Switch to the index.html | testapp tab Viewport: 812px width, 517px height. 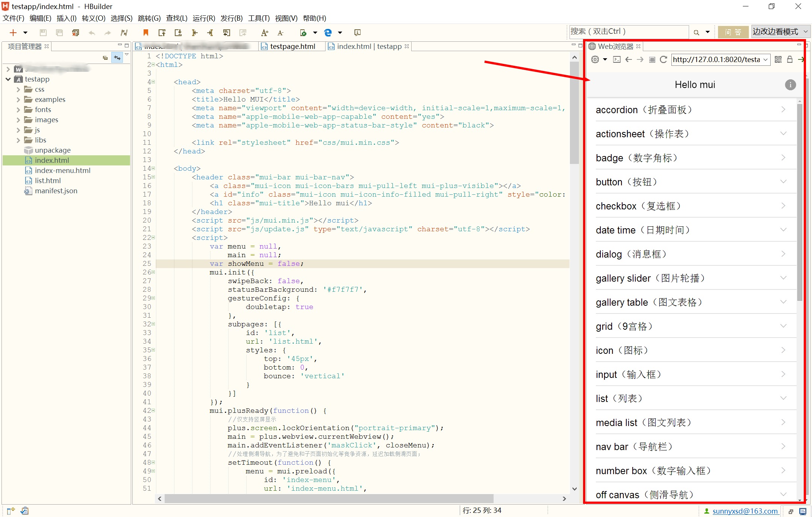pos(369,46)
